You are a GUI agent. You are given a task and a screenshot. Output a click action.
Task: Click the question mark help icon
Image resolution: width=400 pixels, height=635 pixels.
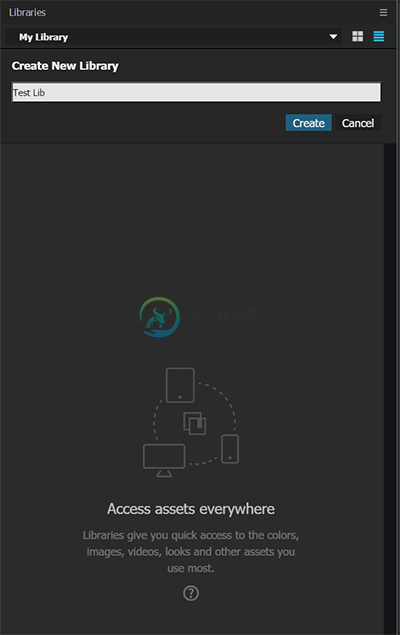[x=191, y=593]
